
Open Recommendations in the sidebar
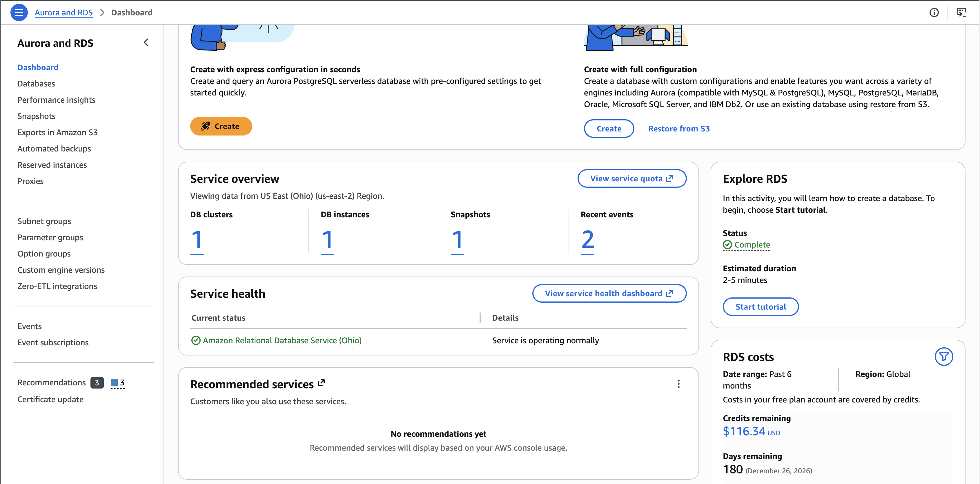click(x=51, y=383)
